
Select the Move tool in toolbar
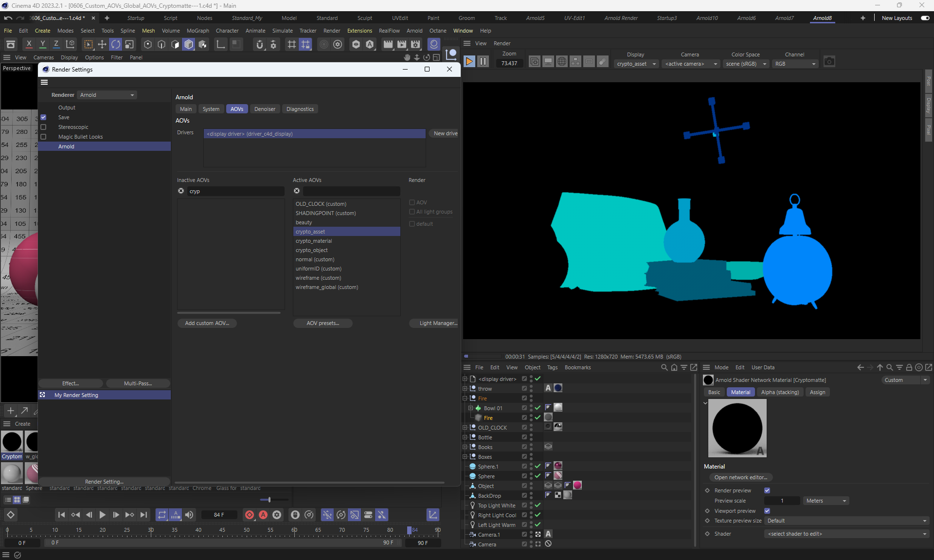pos(102,45)
